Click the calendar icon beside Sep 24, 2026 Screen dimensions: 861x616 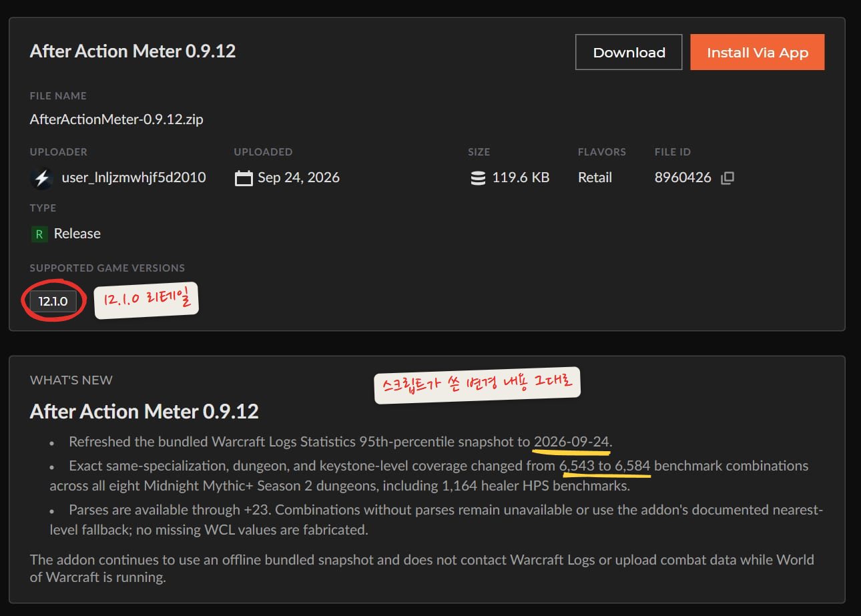(244, 178)
